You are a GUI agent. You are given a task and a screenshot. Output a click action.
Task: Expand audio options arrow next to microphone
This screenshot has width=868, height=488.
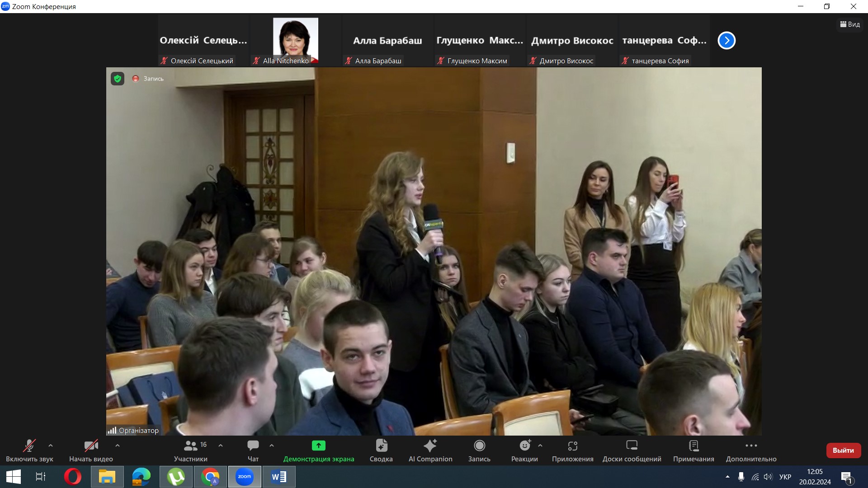51,446
